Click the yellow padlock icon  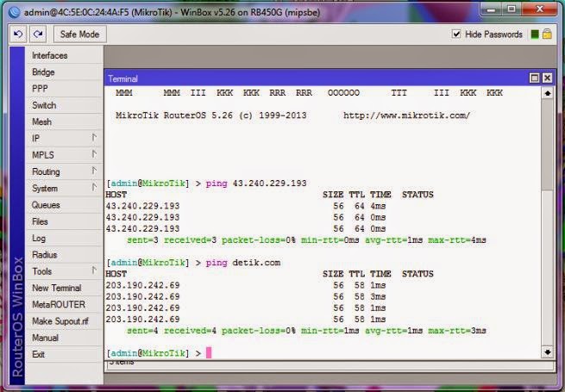pos(547,34)
